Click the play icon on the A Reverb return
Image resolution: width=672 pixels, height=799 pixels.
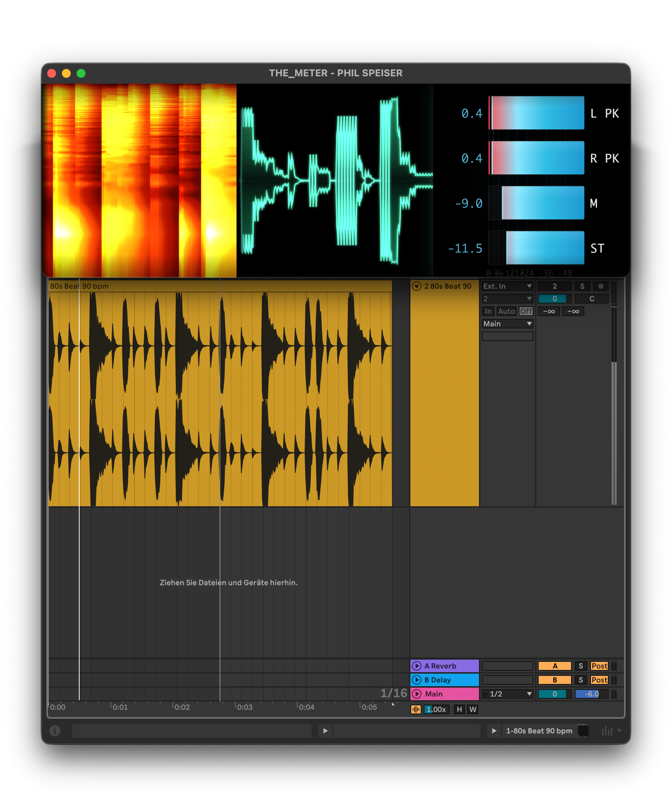pos(417,666)
